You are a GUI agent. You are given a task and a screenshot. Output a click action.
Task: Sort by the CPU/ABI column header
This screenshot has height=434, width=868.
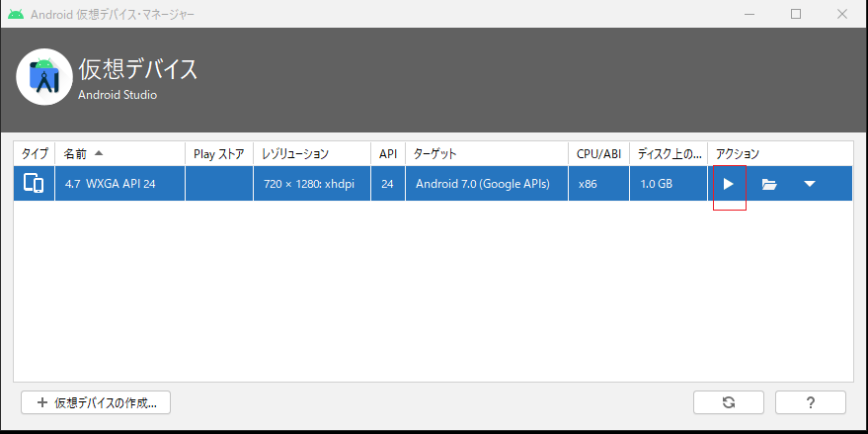(x=599, y=153)
